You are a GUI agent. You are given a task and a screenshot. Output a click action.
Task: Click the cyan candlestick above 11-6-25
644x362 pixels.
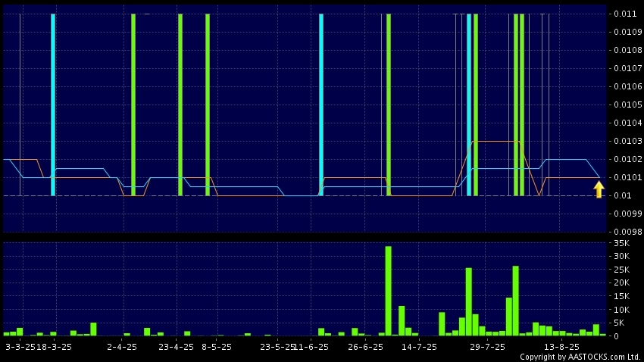pos(321,105)
